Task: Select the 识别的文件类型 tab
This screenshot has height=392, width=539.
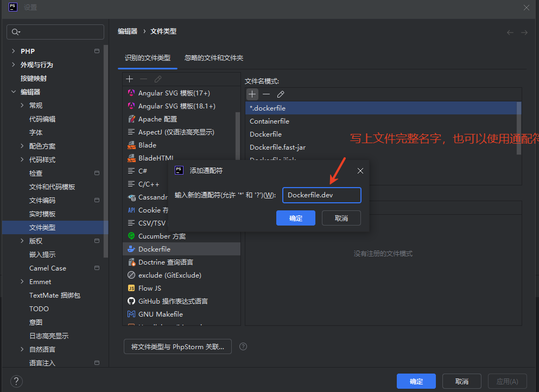Action: pyautogui.click(x=148, y=57)
